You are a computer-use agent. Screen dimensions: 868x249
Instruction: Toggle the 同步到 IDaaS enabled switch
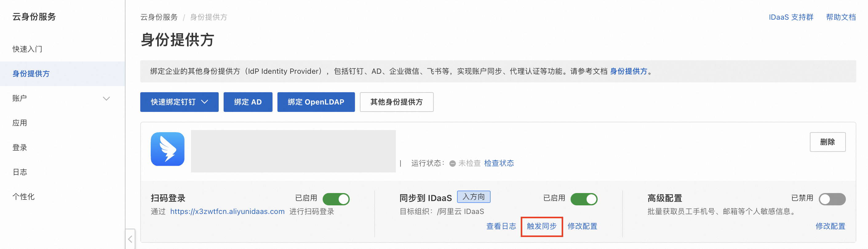tap(584, 199)
